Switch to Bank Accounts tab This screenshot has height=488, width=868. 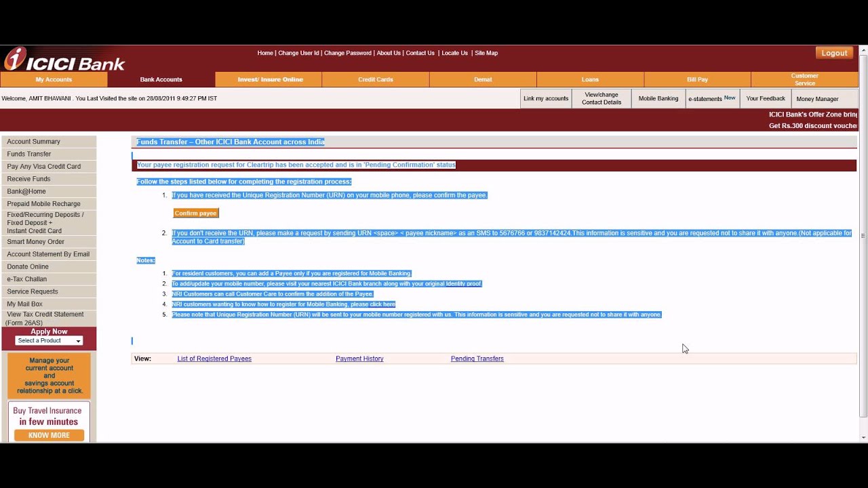pyautogui.click(x=161, y=79)
